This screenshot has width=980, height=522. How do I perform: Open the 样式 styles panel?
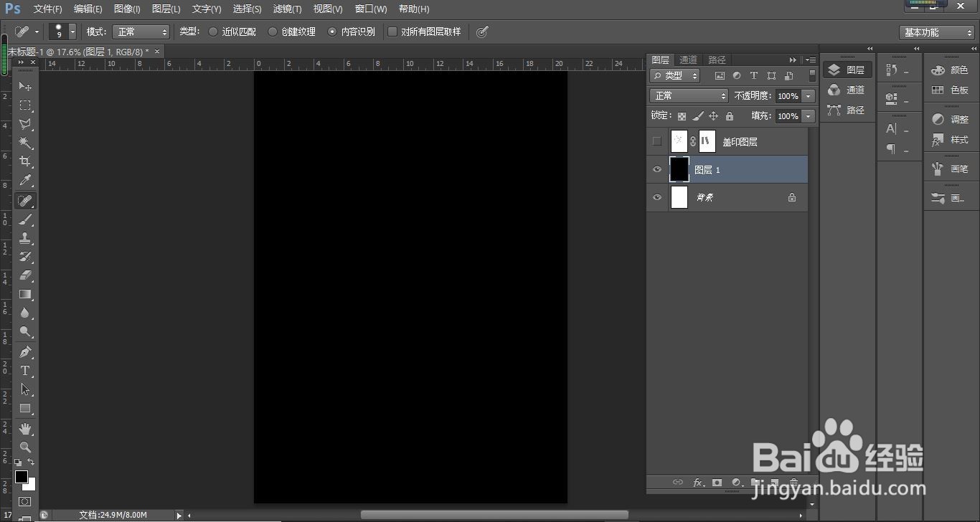click(x=951, y=140)
